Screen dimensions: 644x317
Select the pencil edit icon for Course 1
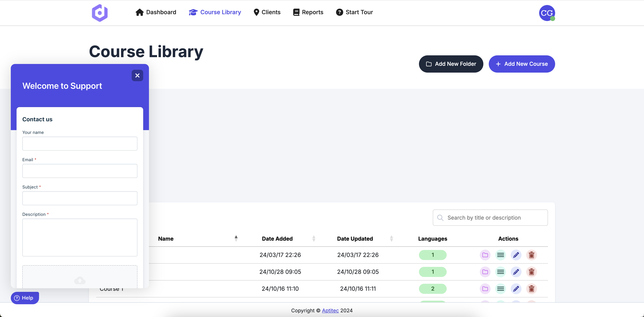coord(516,289)
